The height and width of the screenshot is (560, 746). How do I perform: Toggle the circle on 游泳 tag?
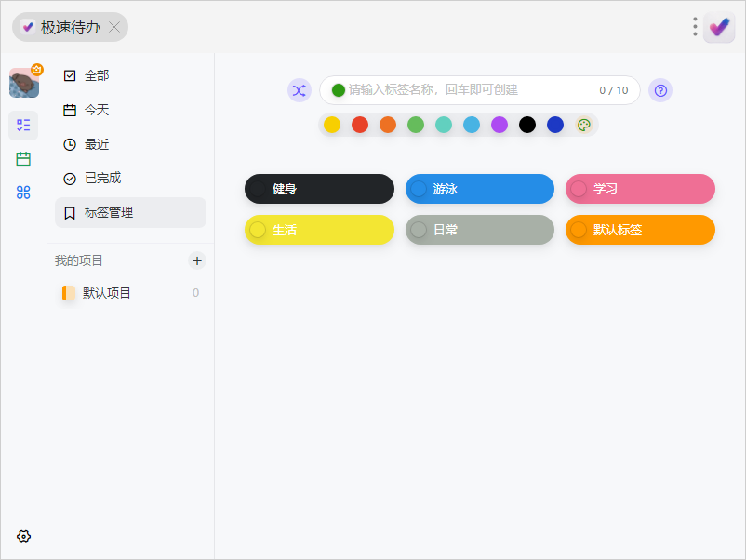pos(419,189)
